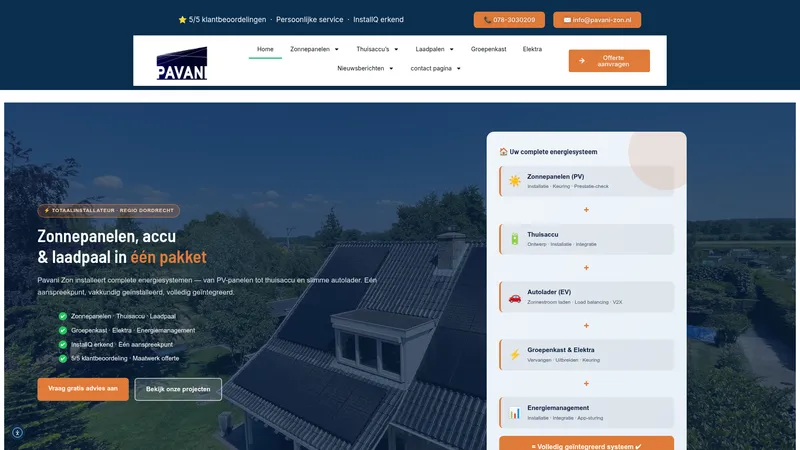Click the plus sign below Zonnepanelen (PV) card
800x450 pixels.
(x=586, y=210)
